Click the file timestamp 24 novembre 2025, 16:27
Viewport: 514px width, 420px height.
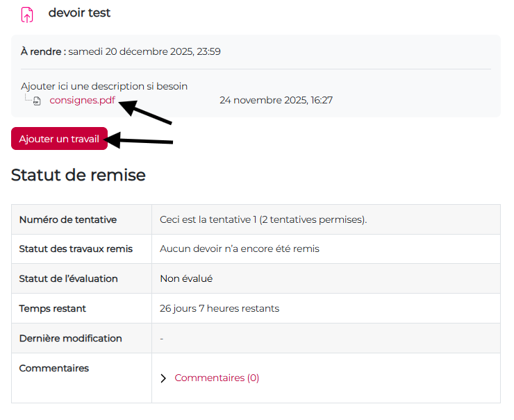click(x=276, y=100)
